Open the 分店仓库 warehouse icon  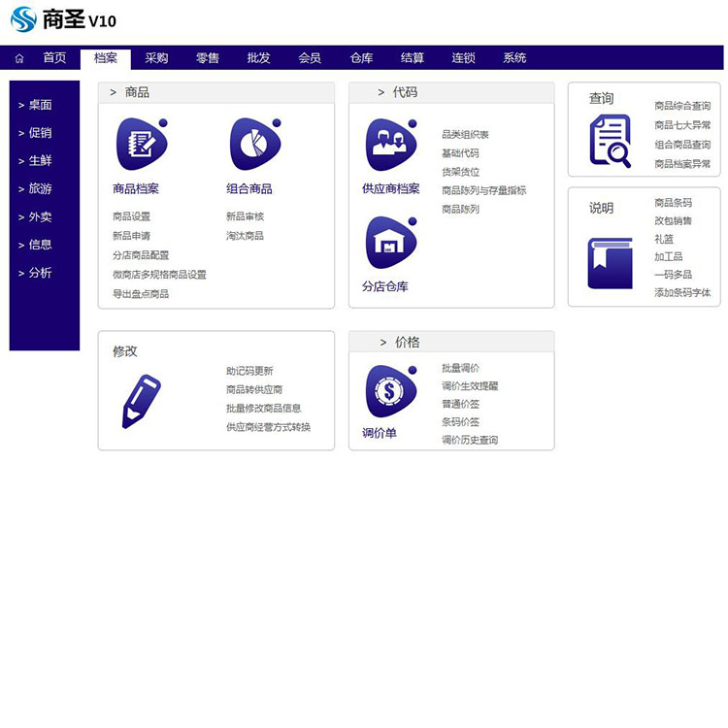[x=391, y=243]
